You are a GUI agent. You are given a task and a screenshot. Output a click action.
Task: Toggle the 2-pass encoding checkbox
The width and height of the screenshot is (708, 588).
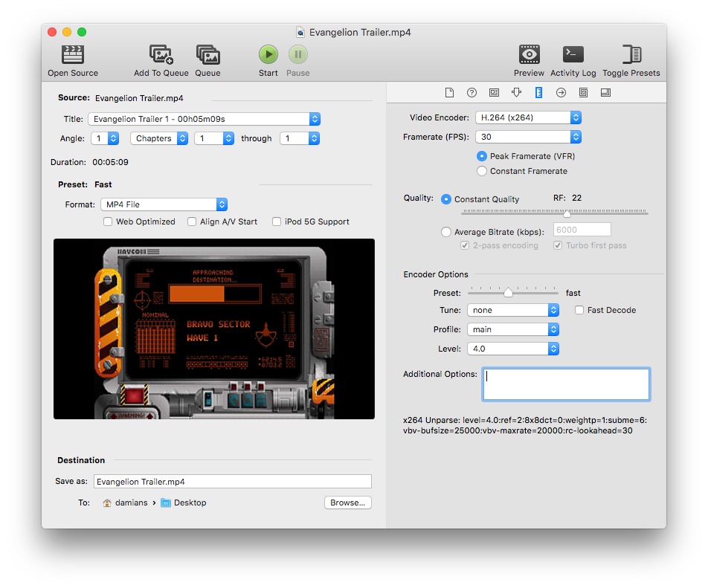(465, 245)
